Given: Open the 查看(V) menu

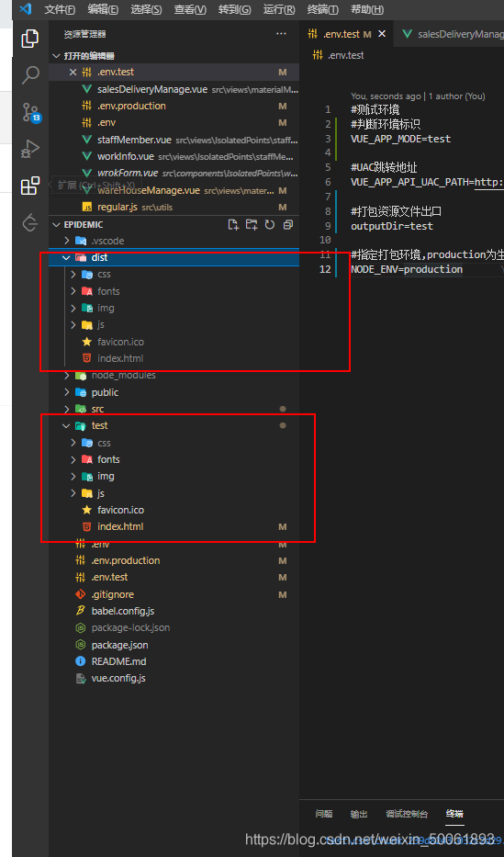Looking at the screenshot, I should (190, 10).
